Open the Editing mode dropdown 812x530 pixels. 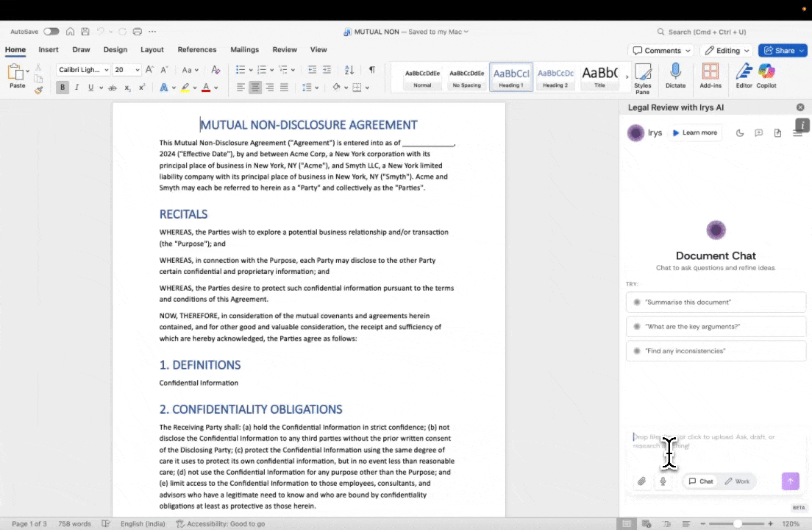pos(727,50)
